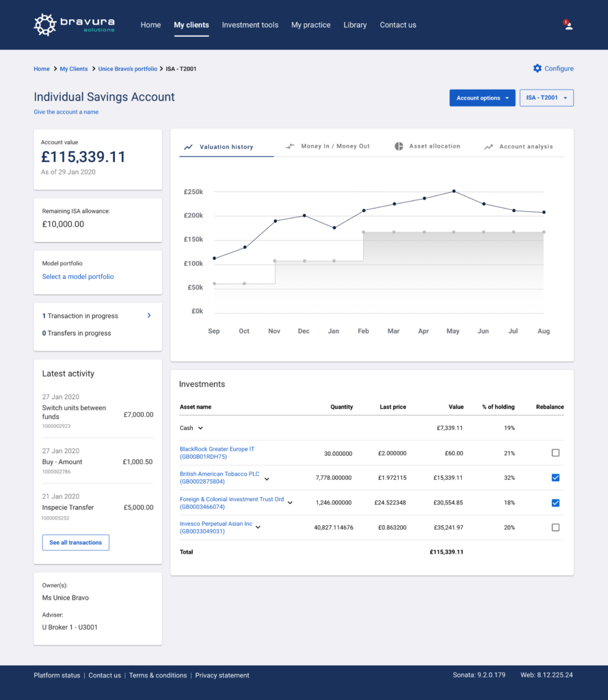This screenshot has height=700, width=608.
Task: Click the Quantity column header
Action: click(x=341, y=407)
